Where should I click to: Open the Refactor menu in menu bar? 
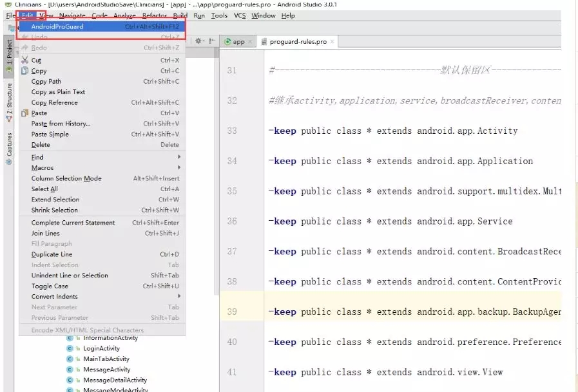pos(154,15)
